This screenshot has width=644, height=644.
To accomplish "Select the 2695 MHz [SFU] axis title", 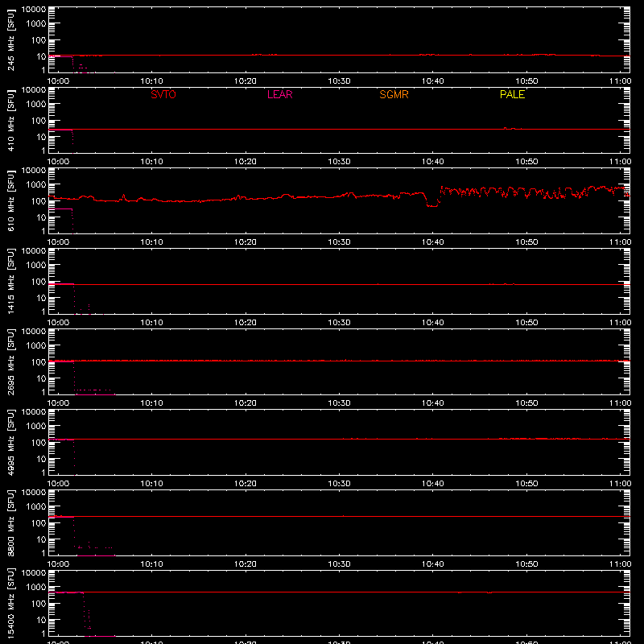I will point(10,361).
